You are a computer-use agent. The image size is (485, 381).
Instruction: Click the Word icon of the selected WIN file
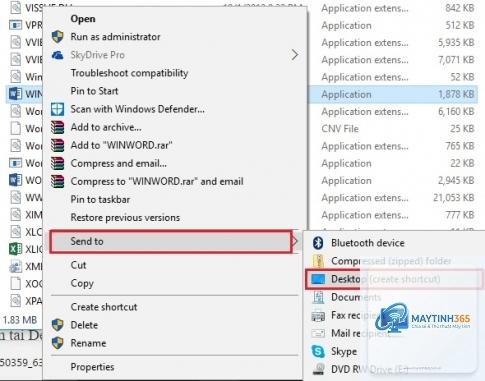coord(15,94)
